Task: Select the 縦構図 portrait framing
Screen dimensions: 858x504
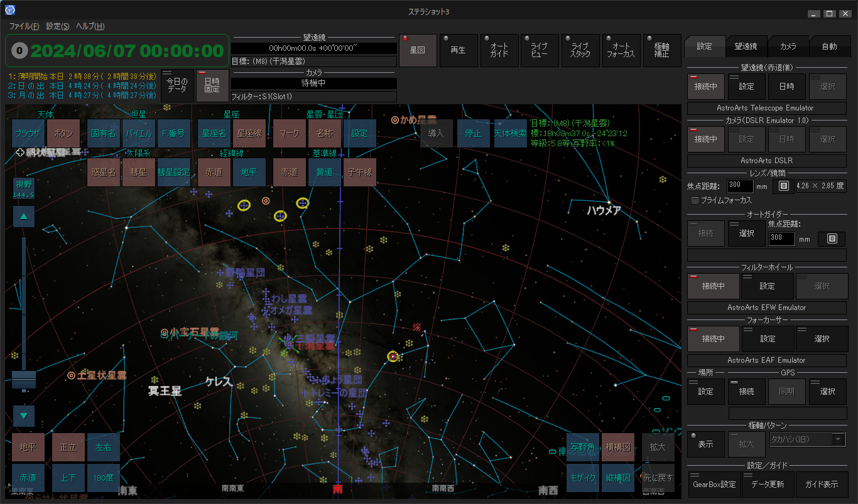Action: coord(618,478)
